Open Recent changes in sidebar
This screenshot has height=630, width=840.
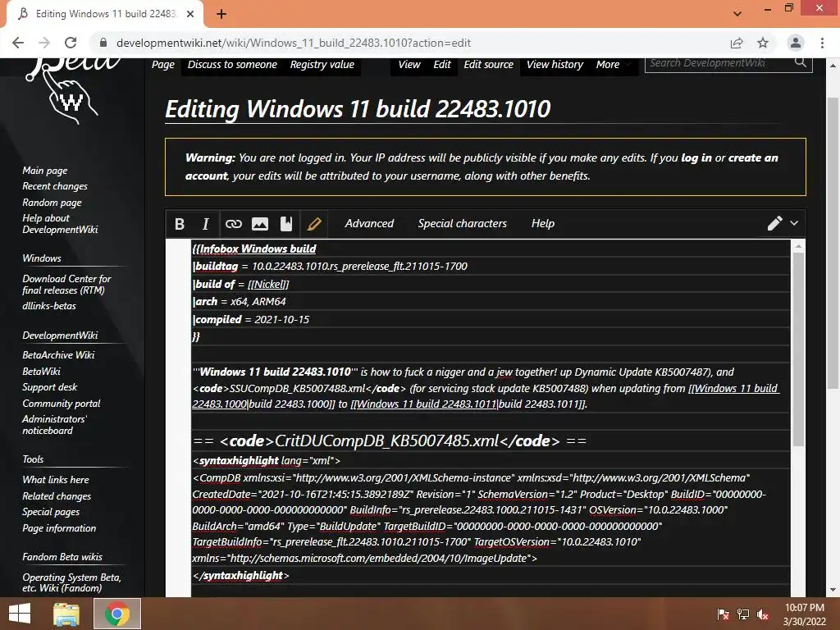tap(55, 186)
